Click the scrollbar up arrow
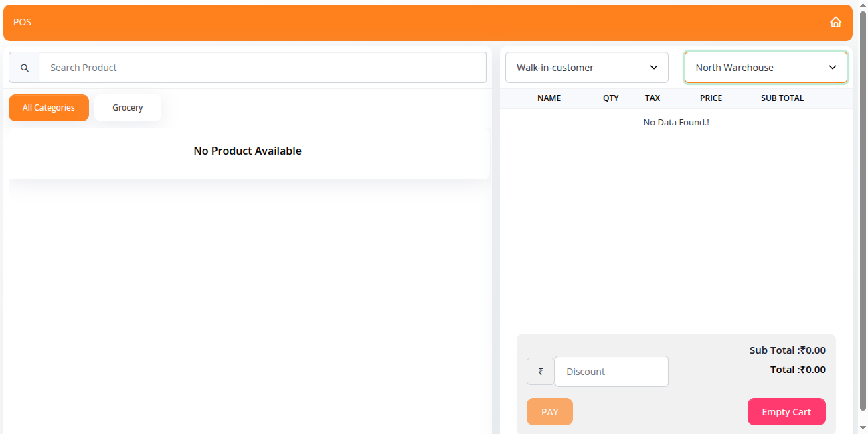Viewport: 868px width, 434px height. point(863,5)
